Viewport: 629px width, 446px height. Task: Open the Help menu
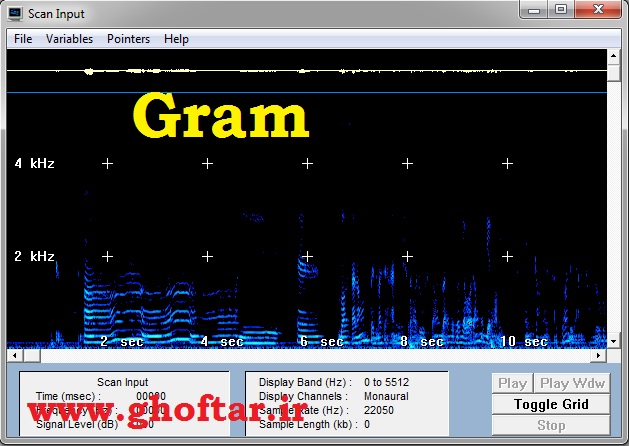[x=176, y=39]
